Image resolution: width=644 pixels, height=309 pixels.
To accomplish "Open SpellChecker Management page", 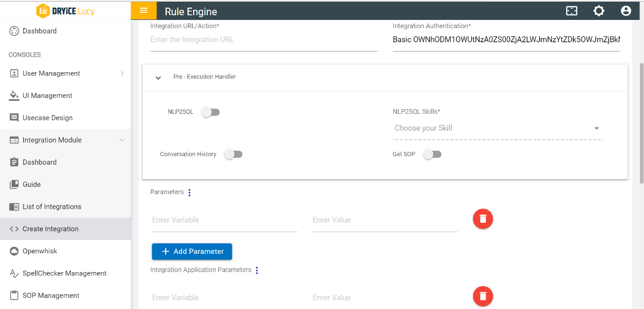I will point(64,273).
